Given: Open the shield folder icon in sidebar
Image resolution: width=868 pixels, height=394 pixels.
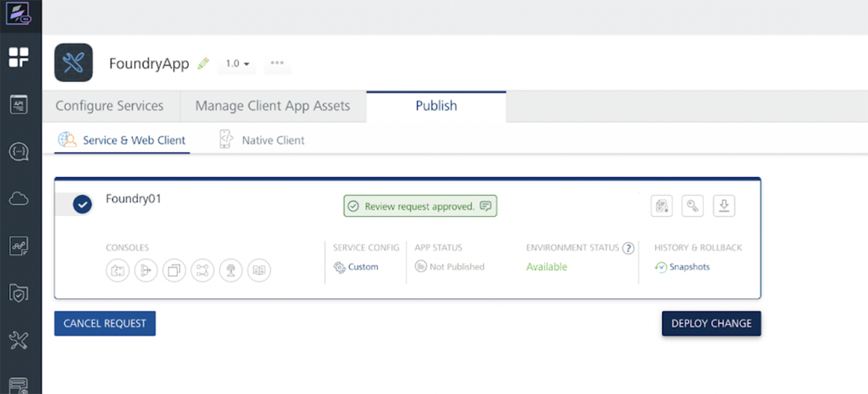Looking at the screenshot, I should pyautogui.click(x=18, y=293).
